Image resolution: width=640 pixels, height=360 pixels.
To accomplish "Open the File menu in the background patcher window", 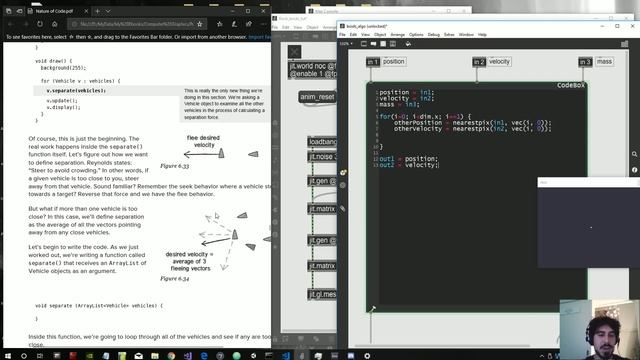I will pos(275,27).
